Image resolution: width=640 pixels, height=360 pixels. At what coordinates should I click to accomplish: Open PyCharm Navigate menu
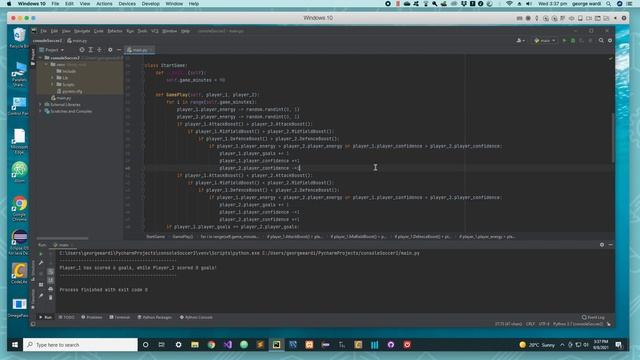[82, 31]
